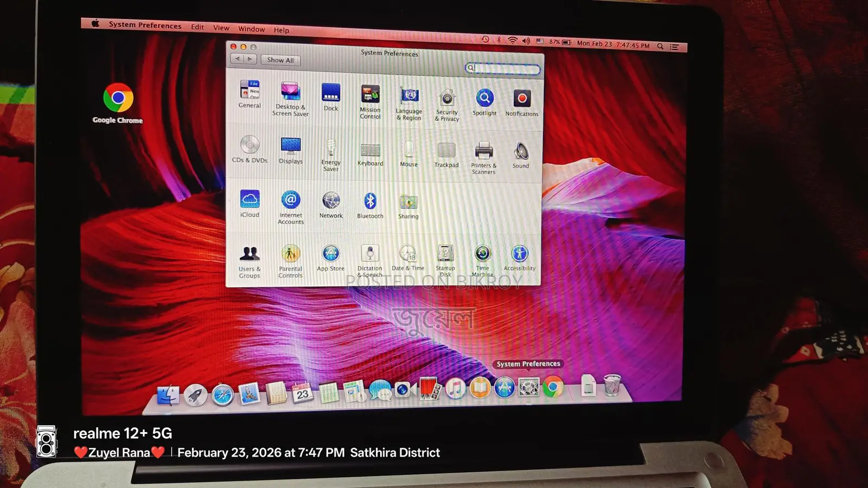Click the date and time clock

pyautogui.click(x=613, y=44)
